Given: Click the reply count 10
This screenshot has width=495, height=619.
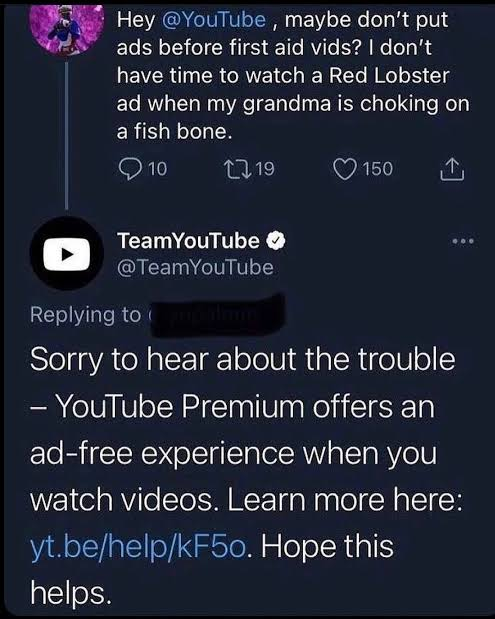Looking at the screenshot, I should [x=158, y=169].
